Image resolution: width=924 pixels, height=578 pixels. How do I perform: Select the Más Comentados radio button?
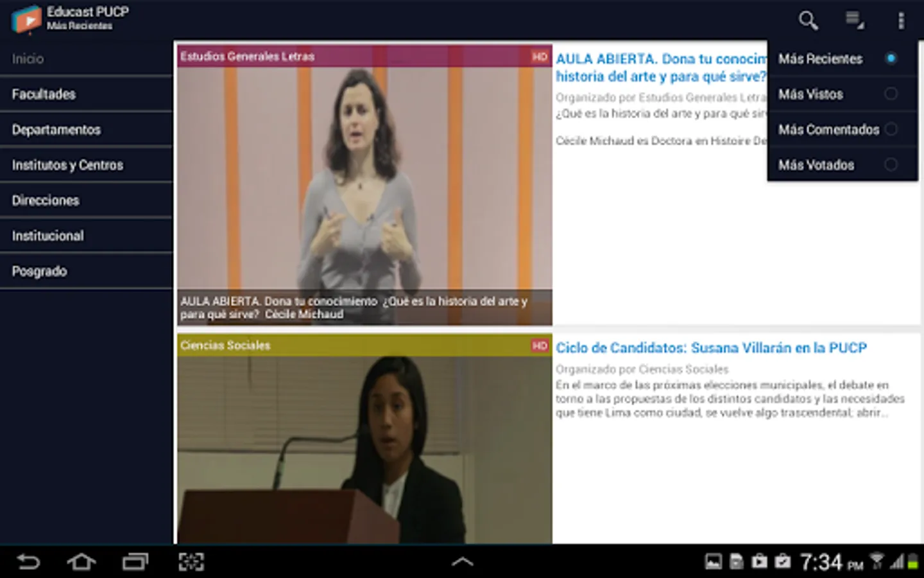pos(891,129)
